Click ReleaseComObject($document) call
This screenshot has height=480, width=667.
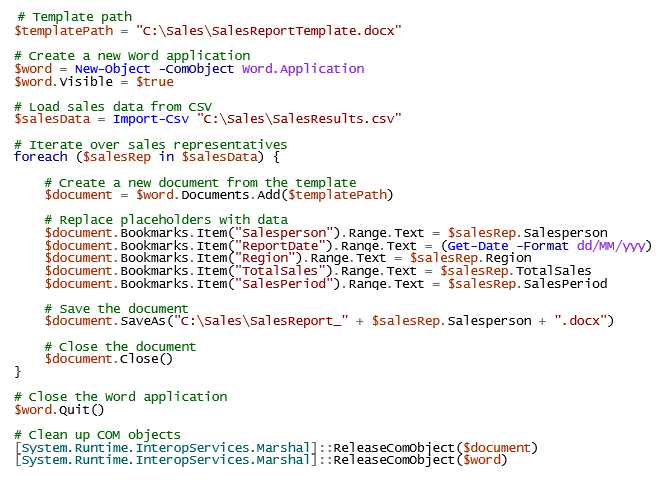(436, 448)
